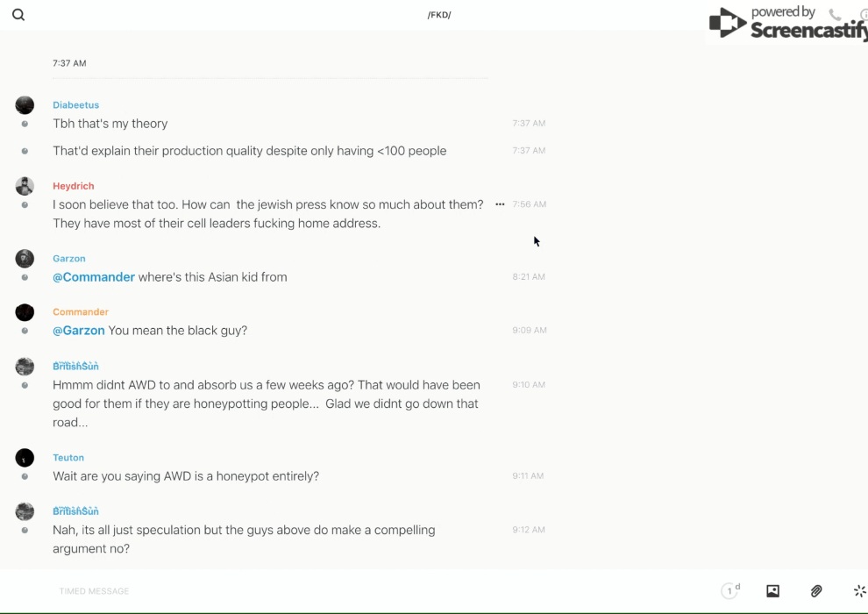868x614 pixels.
Task: Open the three-dot menu on Heydrich's message
Action: (x=500, y=204)
